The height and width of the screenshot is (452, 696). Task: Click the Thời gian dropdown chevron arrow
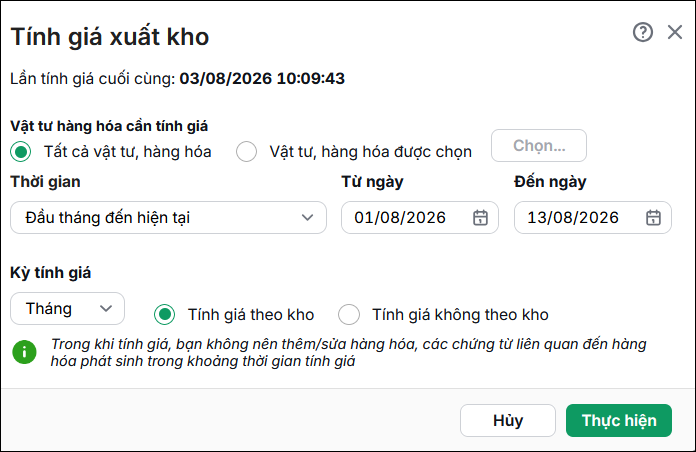point(307,218)
